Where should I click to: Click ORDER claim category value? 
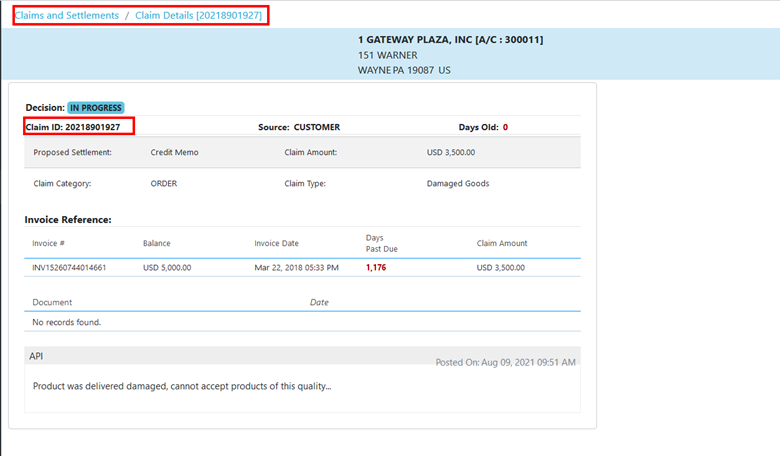tap(164, 183)
